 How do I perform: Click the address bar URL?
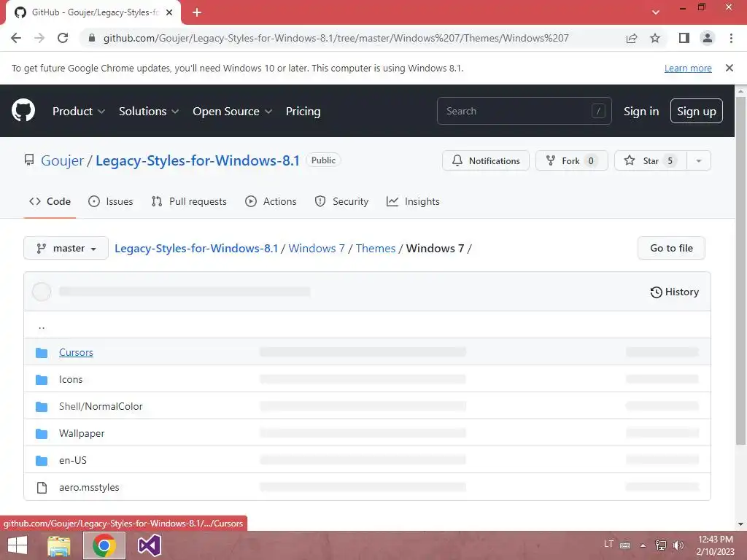336,38
